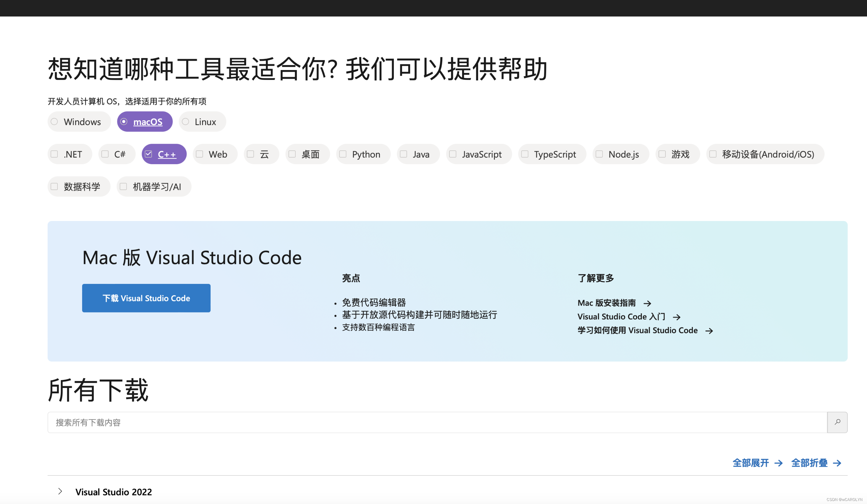Open the Visual Studio Code 入门 link
The image size is (867, 504).
pyautogui.click(x=621, y=317)
